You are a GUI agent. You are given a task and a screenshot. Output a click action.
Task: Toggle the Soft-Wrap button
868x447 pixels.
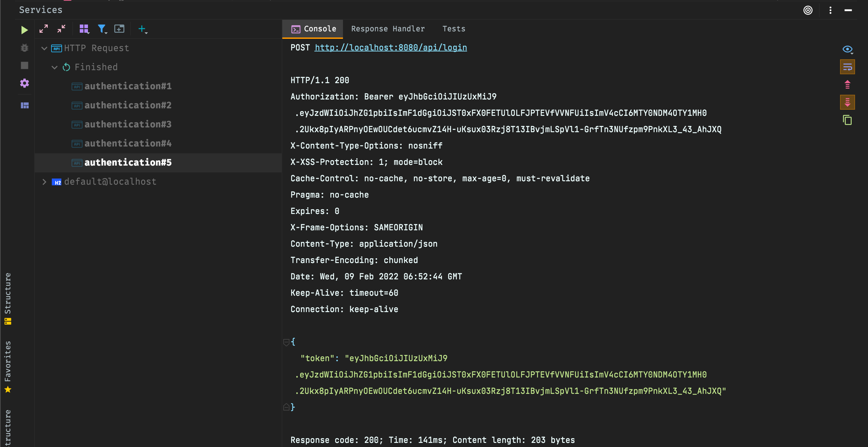tap(848, 67)
